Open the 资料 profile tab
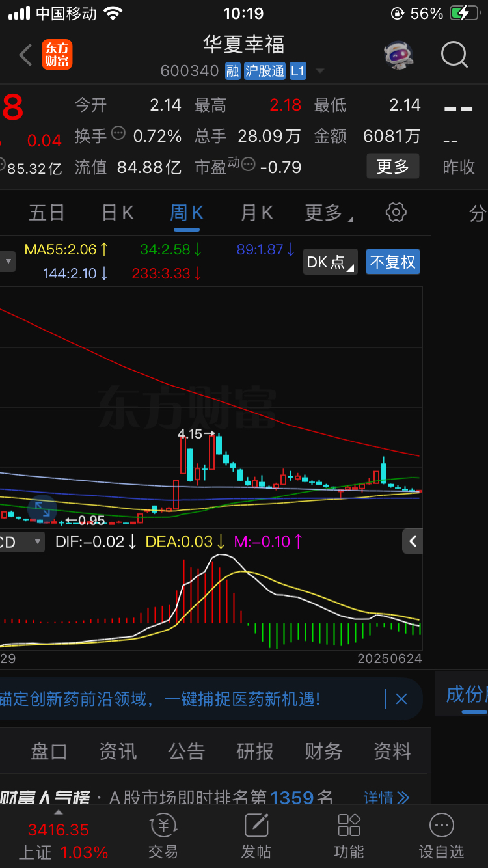Viewport: 488px width, 868px height. [392, 752]
